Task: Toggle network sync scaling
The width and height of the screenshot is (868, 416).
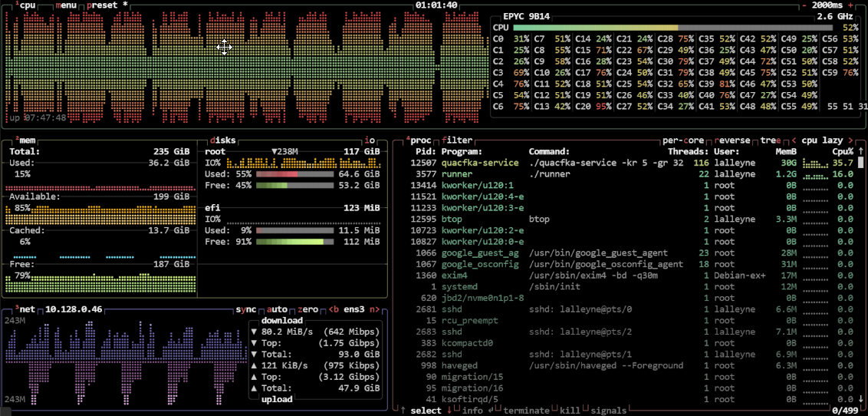Action: click(245, 309)
